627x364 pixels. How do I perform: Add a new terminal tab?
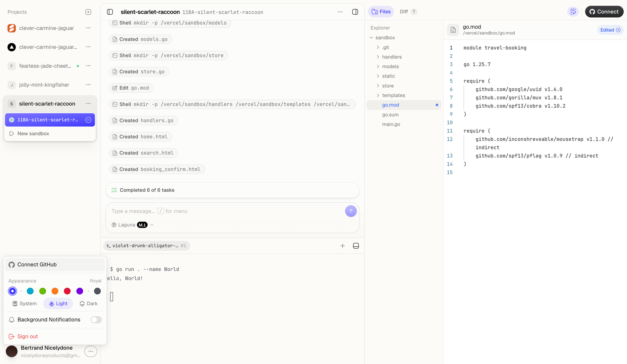342,246
